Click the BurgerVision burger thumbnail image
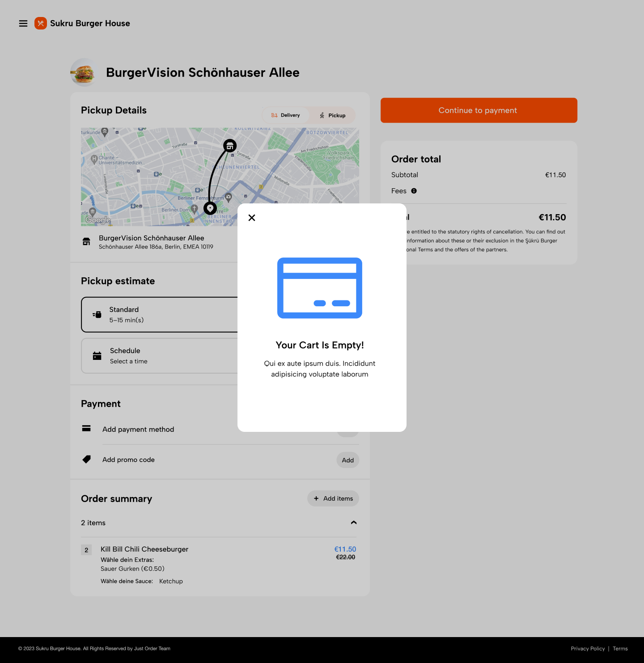The image size is (644, 663). [84, 72]
